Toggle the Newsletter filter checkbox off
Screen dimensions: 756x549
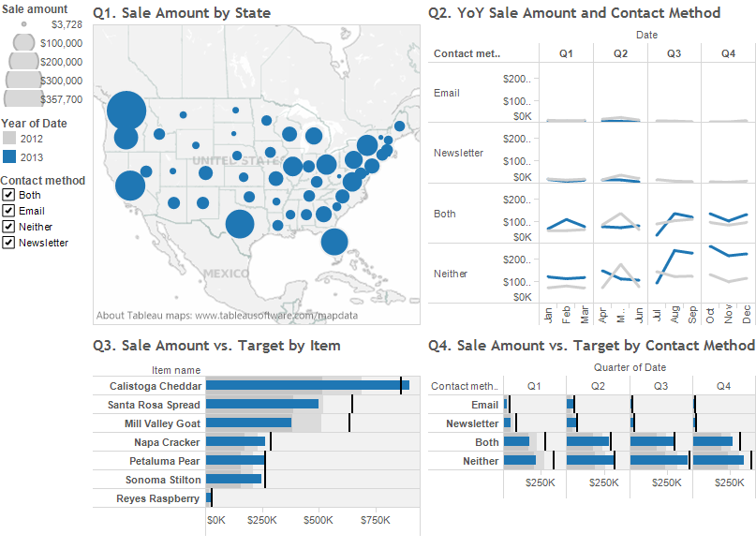click(x=8, y=242)
